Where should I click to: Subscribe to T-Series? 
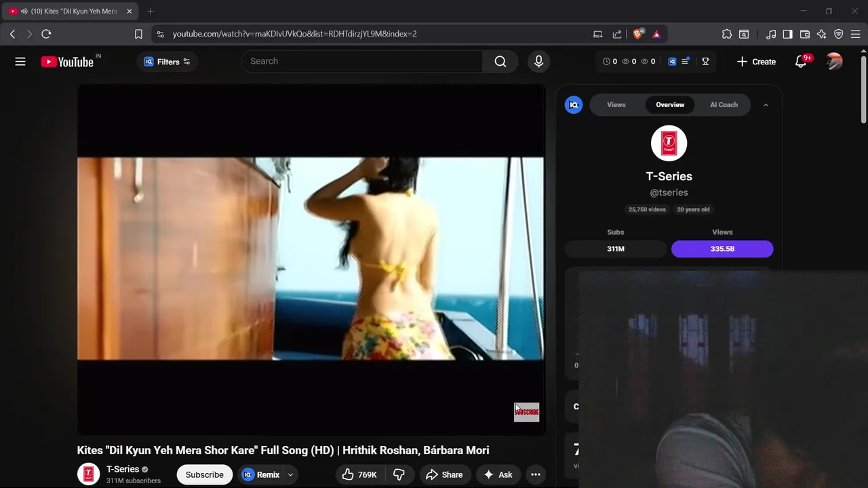(204, 474)
